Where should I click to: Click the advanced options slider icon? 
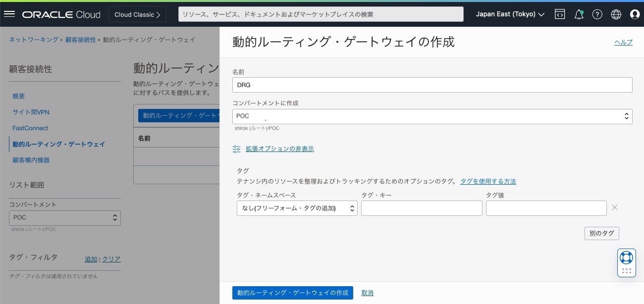pyautogui.click(x=237, y=149)
